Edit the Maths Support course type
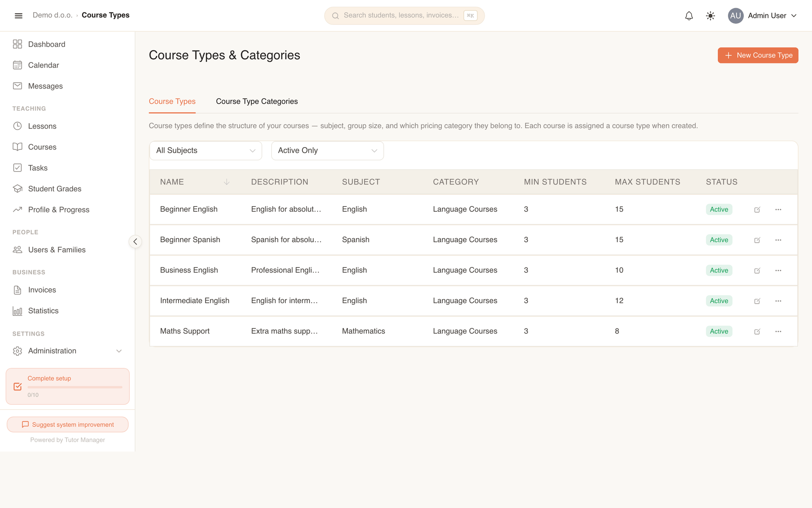 tap(757, 332)
